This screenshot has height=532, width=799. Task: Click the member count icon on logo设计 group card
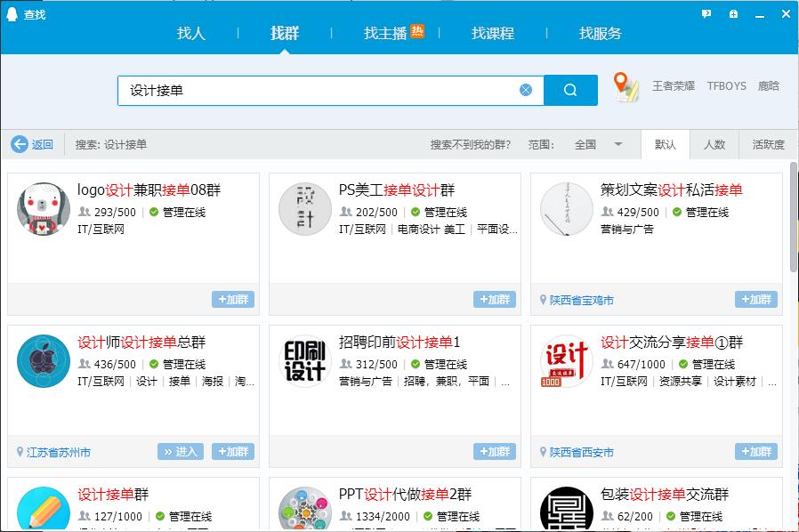coord(84,212)
